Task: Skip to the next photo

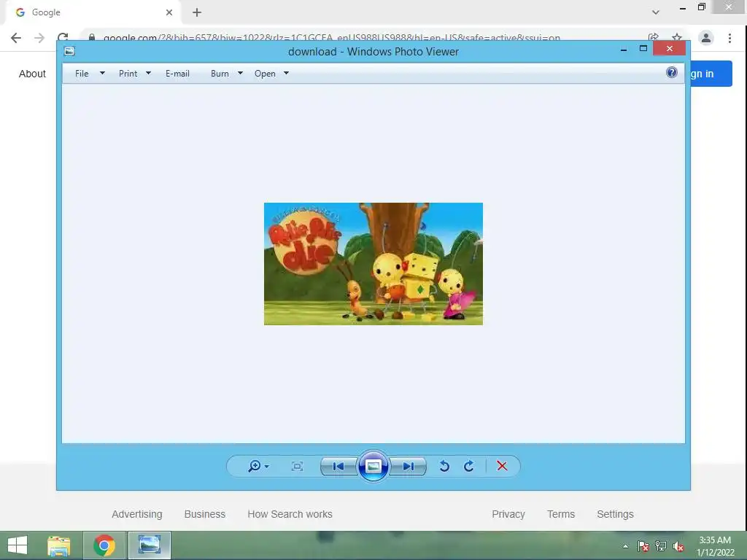Action: pyautogui.click(x=409, y=467)
